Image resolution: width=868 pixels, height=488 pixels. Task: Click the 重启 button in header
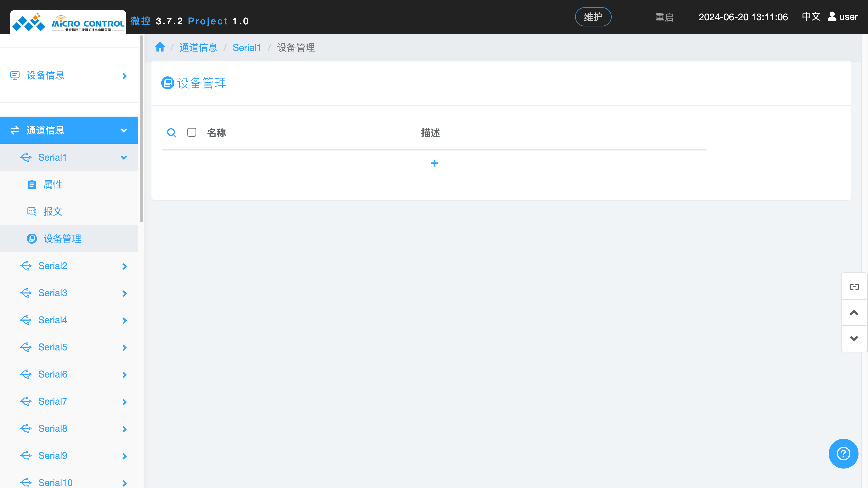tap(664, 17)
